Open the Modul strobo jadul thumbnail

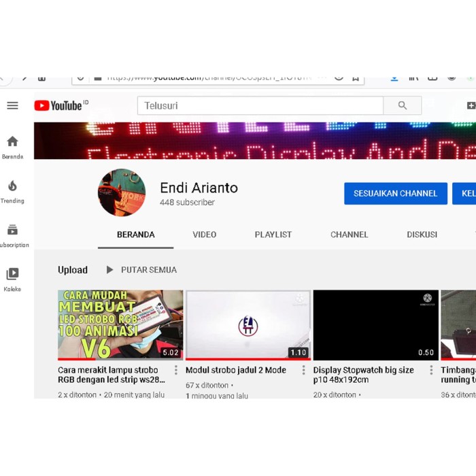pyautogui.click(x=248, y=325)
